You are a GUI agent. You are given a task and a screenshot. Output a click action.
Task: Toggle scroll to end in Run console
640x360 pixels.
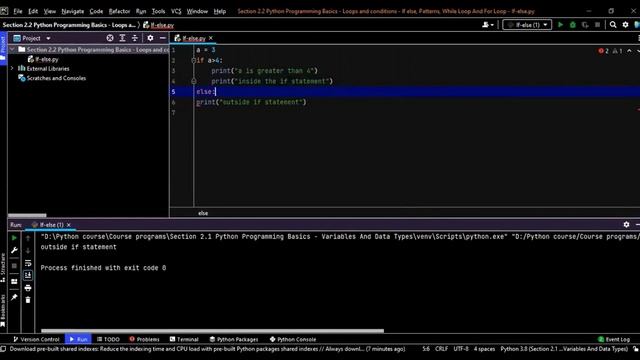tap(28, 276)
